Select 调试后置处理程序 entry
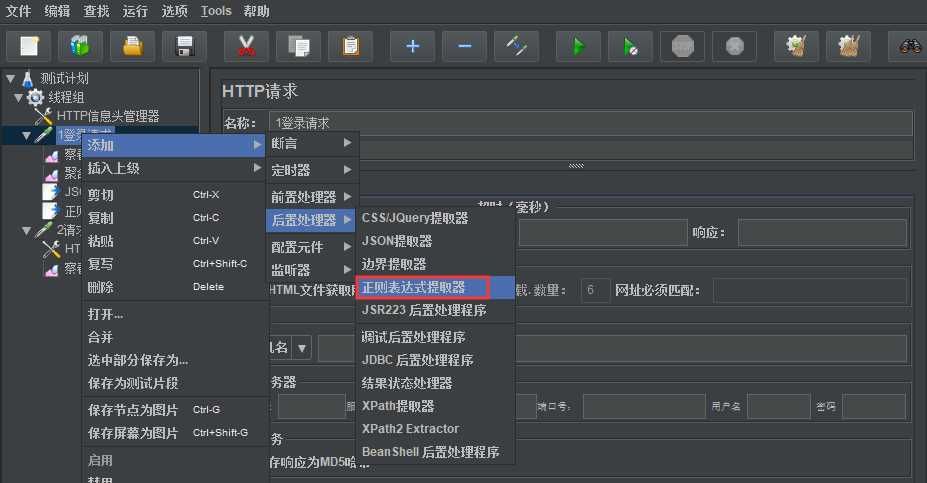This screenshot has width=927, height=483. pyautogui.click(x=436, y=337)
